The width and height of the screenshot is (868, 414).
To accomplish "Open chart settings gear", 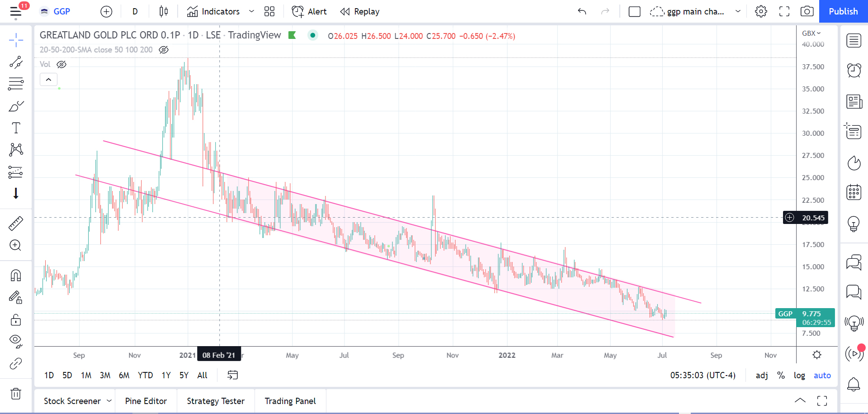I will click(761, 12).
